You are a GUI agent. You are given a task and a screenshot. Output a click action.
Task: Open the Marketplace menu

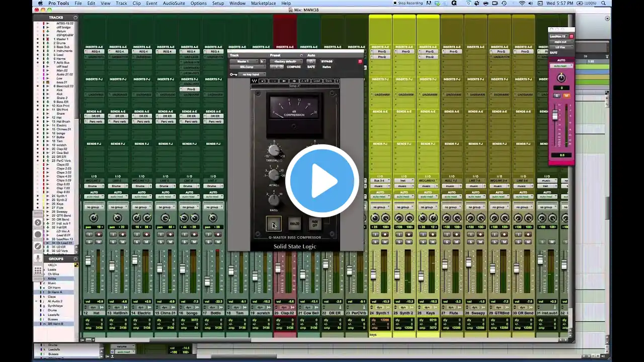(x=264, y=3)
